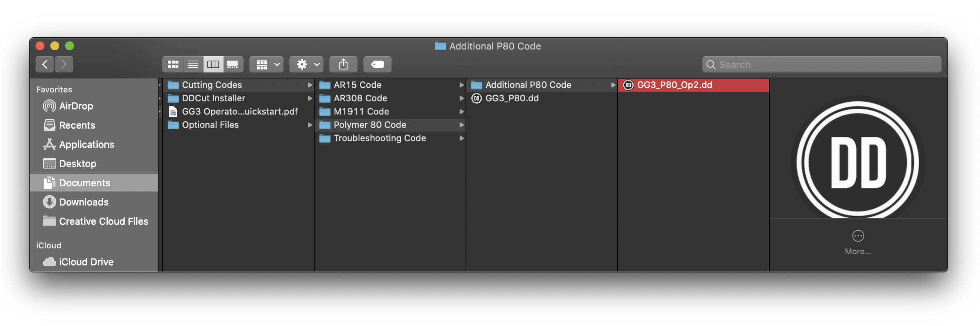Viewport: 980px width, 326px height.
Task: Select Applications in the sidebar
Action: pos(86,145)
